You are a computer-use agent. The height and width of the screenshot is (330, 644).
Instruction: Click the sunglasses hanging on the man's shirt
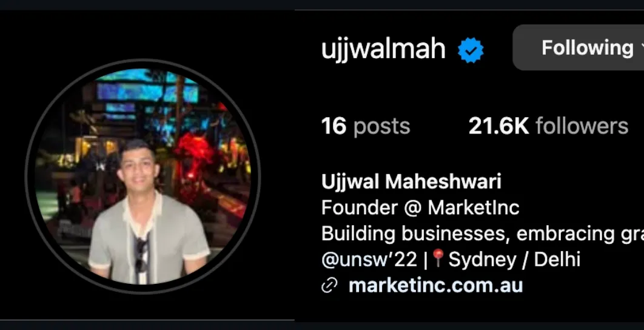click(x=142, y=255)
